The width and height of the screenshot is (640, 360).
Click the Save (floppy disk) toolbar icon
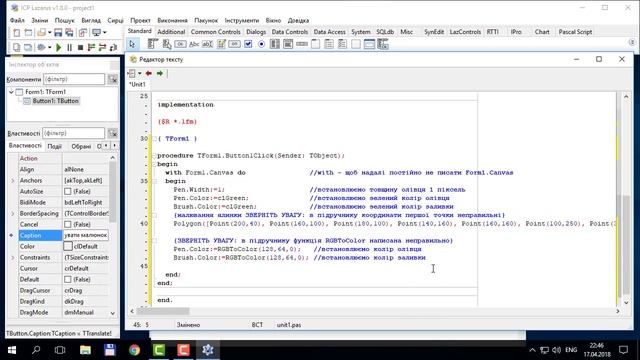point(58,33)
